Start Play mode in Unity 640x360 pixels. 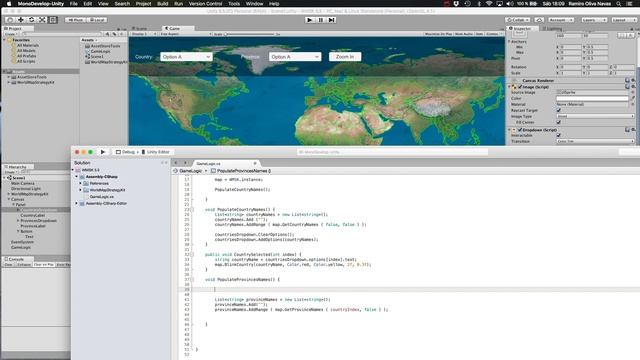tap(310, 20)
